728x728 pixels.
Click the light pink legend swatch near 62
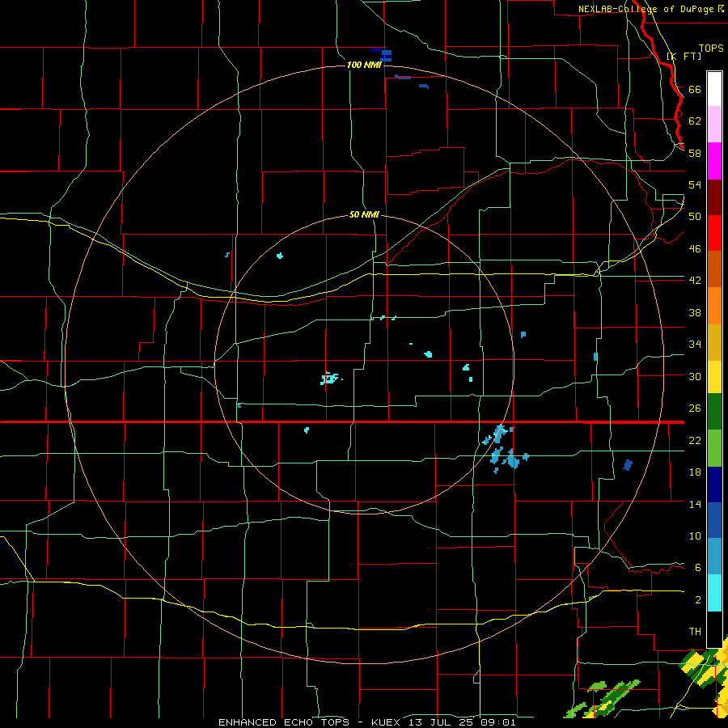714,125
